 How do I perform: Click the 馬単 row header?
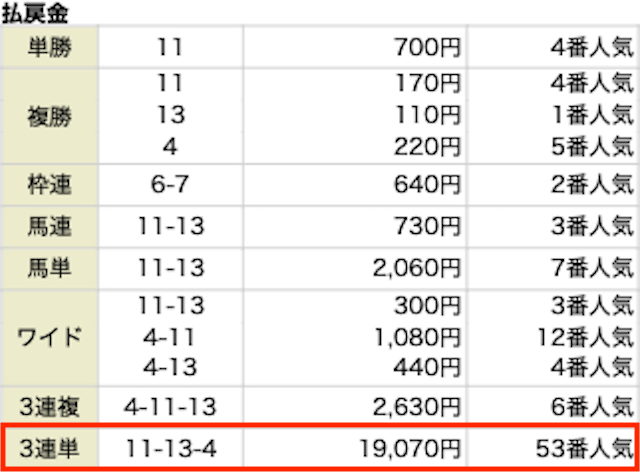[x=49, y=269]
